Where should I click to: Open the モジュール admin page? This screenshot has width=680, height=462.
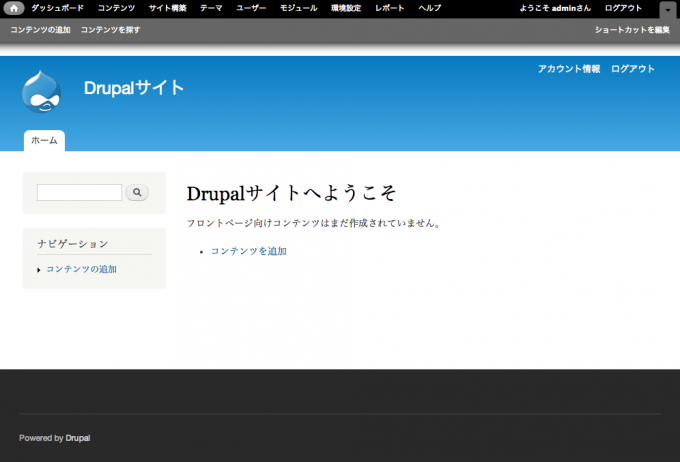click(x=301, y=8)
